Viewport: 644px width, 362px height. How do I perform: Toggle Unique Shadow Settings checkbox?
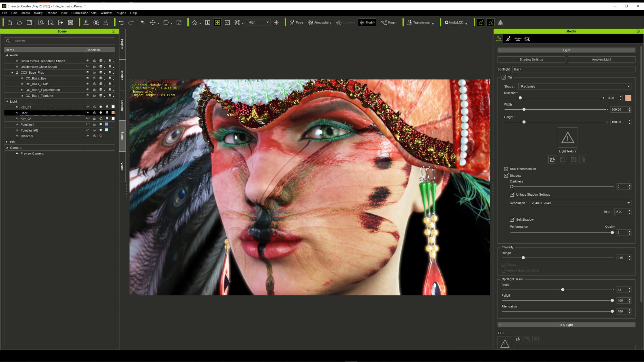pyautogui.click(x=512, y=195)
